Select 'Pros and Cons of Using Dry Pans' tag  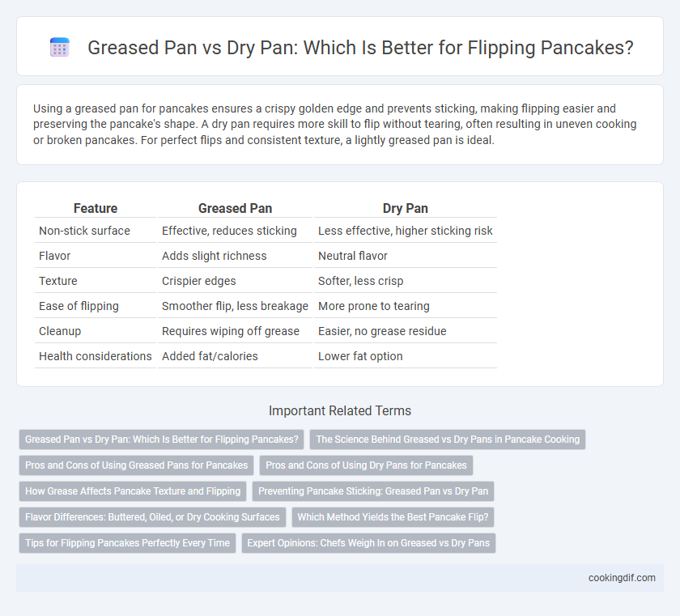click(x=366, y=465)
